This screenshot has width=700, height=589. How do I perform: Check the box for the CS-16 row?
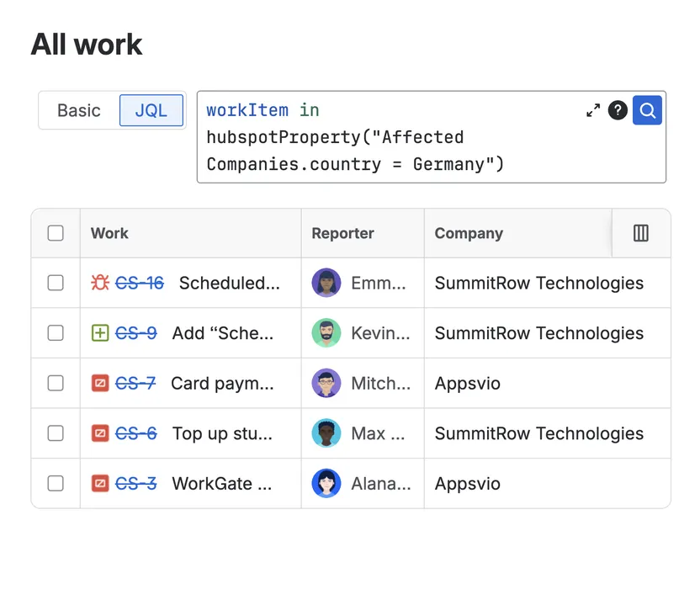(56, 283)
